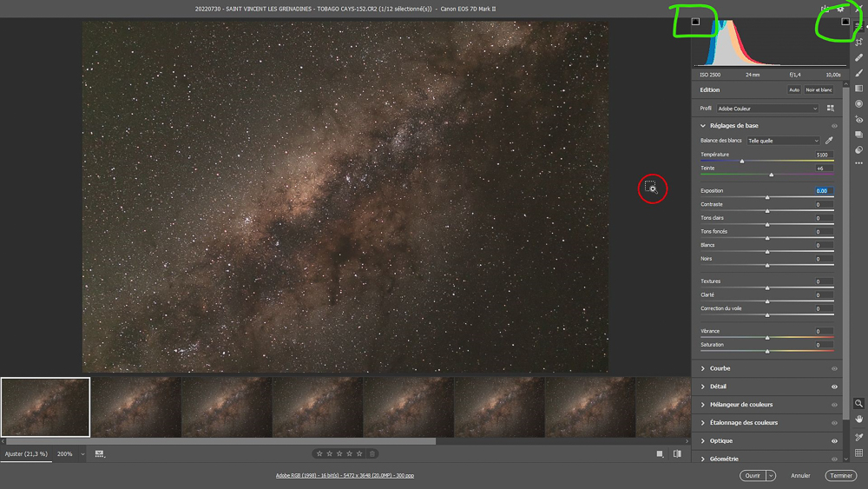
Task: Expand the Géométrie section
Action: pyautogui.click(x=703, y=459)
